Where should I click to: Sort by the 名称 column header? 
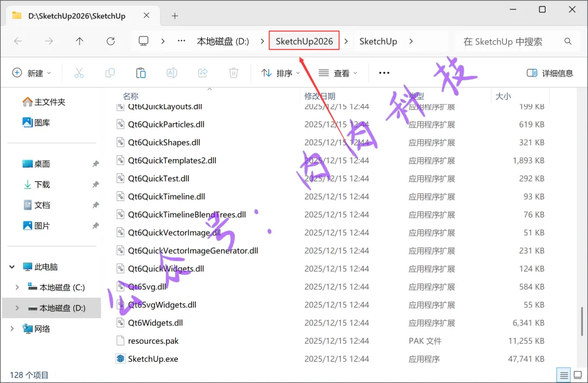[x=131, y=96]
